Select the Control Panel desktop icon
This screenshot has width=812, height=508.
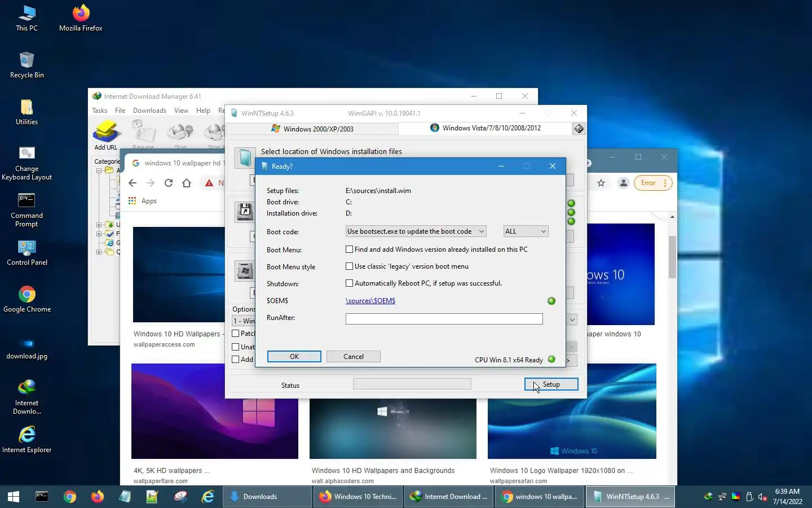(x=27, y=253)
